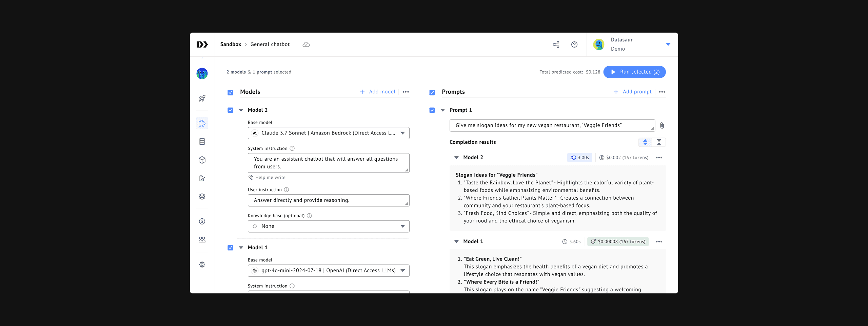Open the edit document sidebar icon
Screen dimensions: 868x326
[202, 178]
